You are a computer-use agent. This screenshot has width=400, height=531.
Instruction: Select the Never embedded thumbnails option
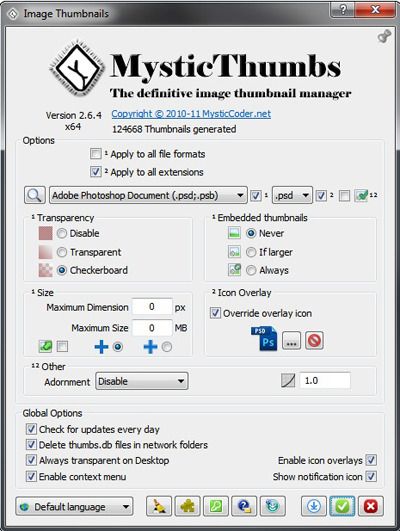click(251, 233)
